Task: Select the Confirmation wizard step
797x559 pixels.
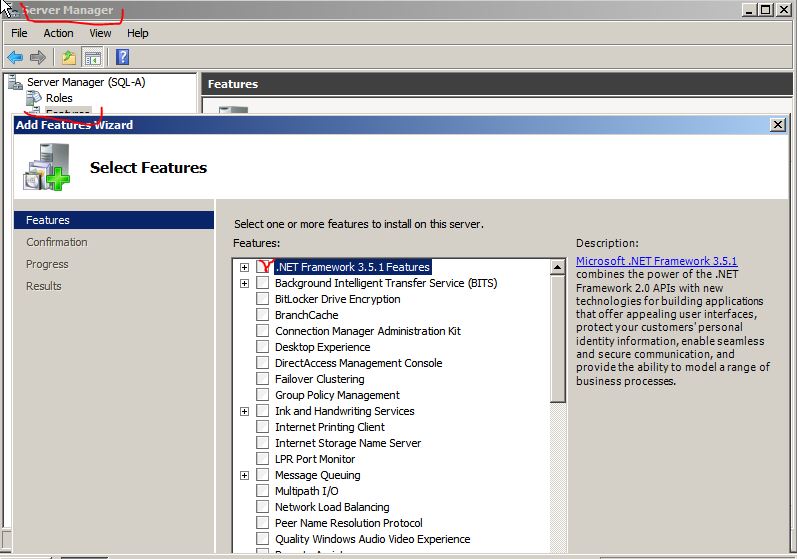Action: (57, 242)
